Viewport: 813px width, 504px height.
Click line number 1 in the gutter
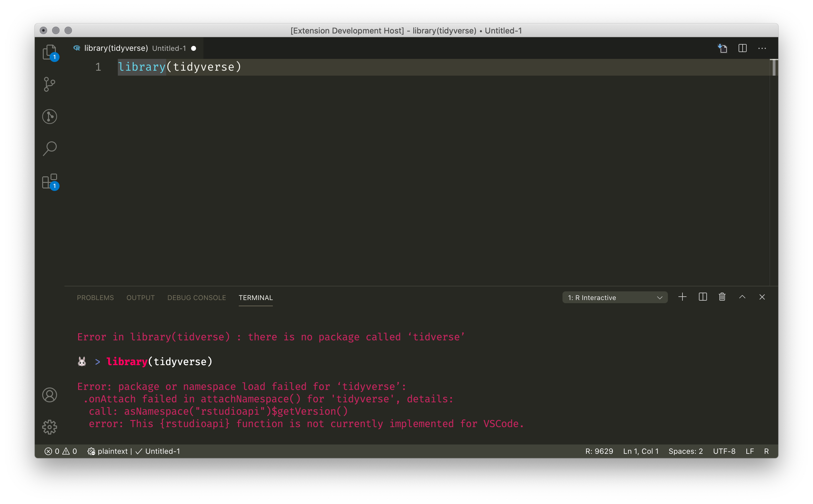(98, 67)
